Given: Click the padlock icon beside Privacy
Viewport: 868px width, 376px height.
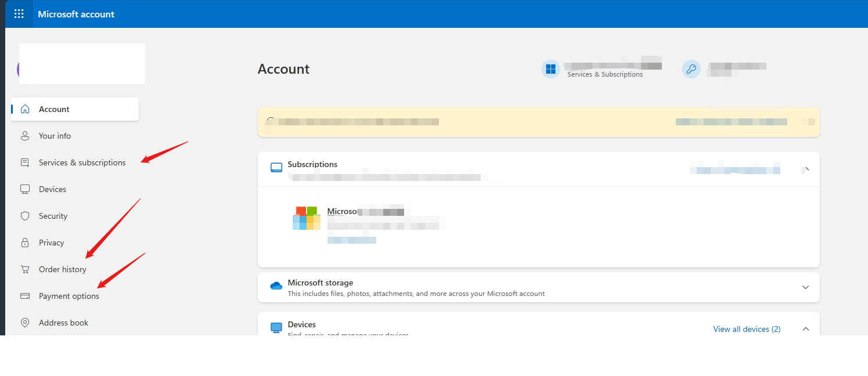Looking at the screenshot, I should click(x=25, y=243).
